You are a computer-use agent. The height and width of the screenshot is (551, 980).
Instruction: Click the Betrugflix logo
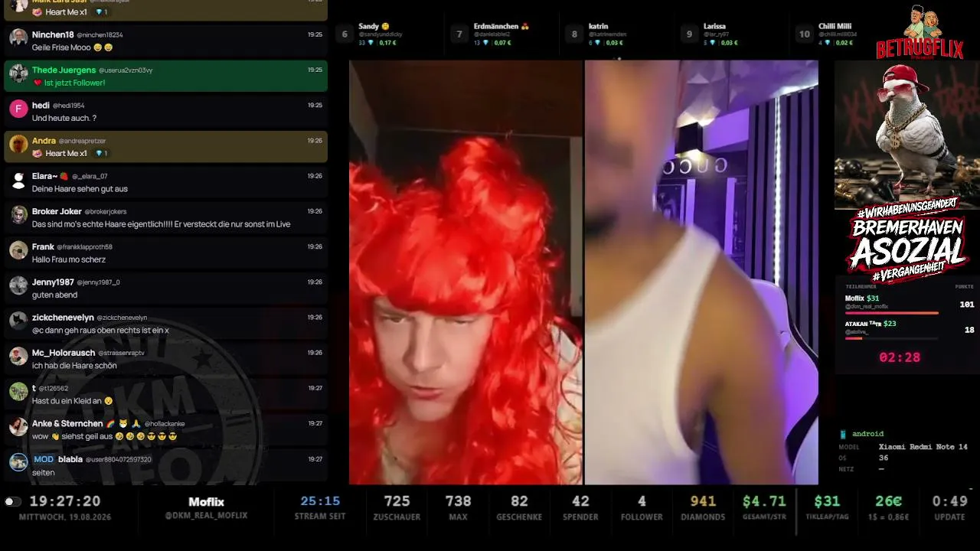(x=920, y=32)
